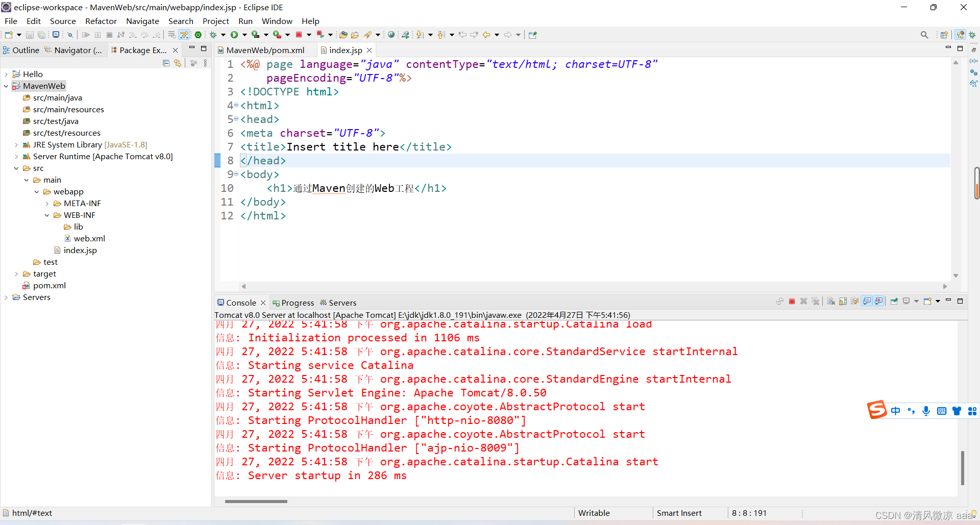Fold the body tag at line 9
Screen dimensions: 980x525
pos(236,174)
